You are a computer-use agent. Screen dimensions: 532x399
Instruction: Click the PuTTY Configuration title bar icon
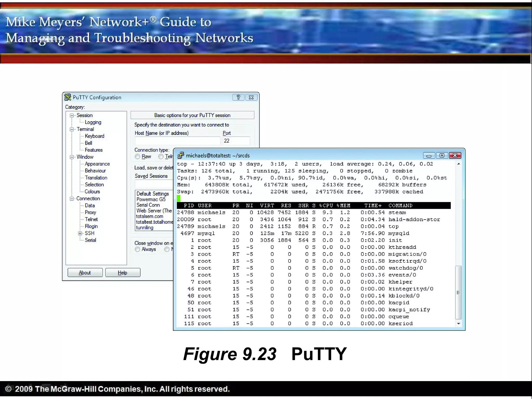click(68, 97)
